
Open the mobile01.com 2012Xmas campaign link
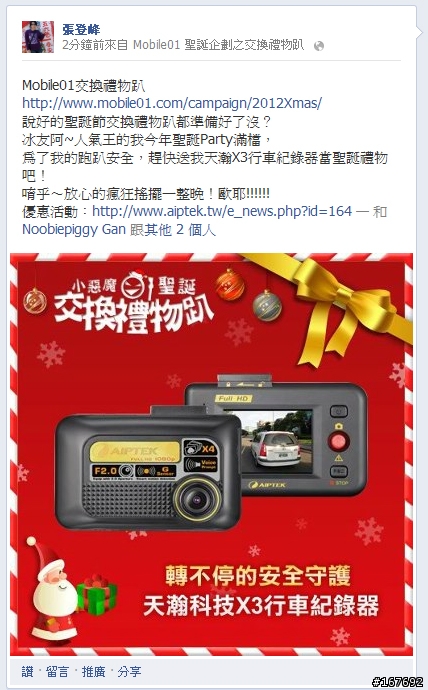pyautogui.click(x=172, y=103)
